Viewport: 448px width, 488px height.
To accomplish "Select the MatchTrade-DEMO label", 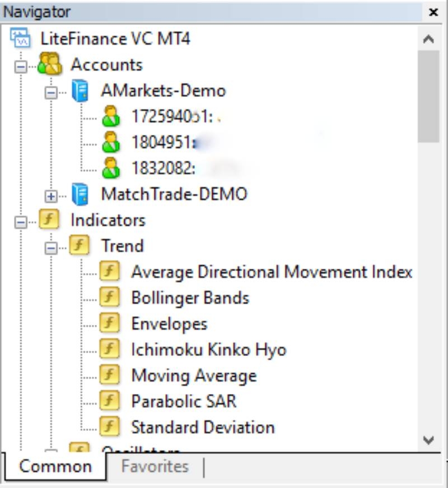I will 174,194.
